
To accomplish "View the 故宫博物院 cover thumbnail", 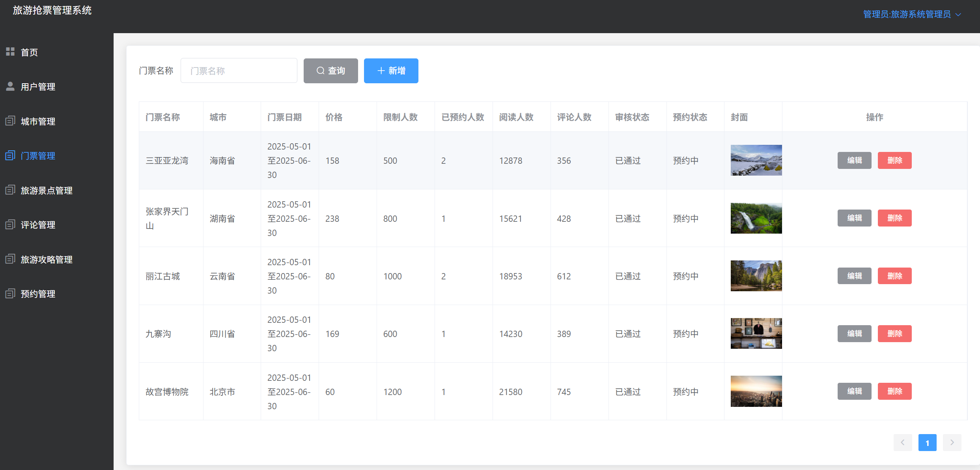I will pos(756,391).
